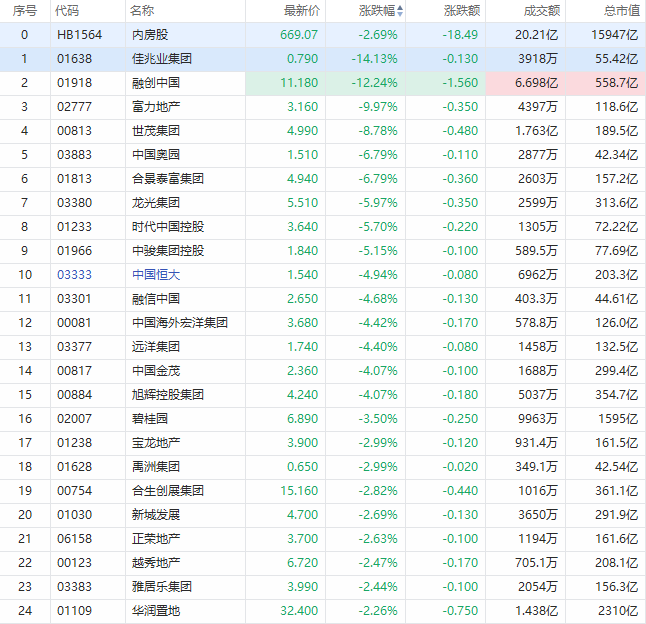Sort by the 涨跌幅 column arrow icon
The image size is (646, 624).
click(x=400, y=11)
